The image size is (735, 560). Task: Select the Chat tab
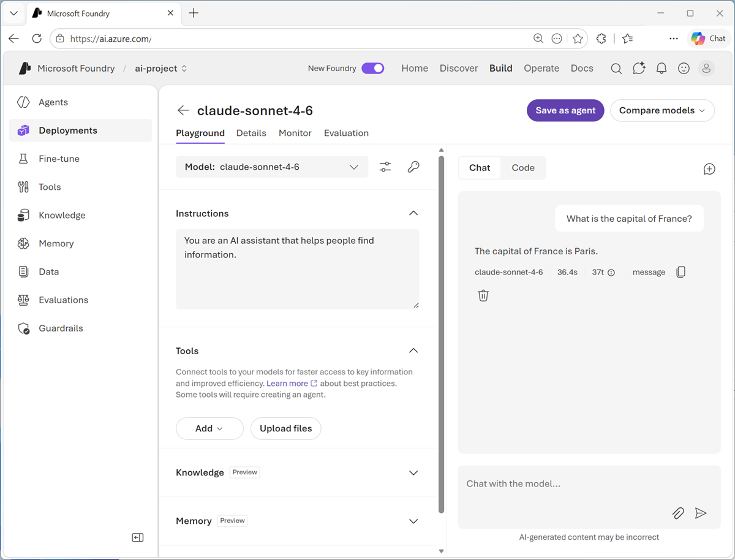480,168
